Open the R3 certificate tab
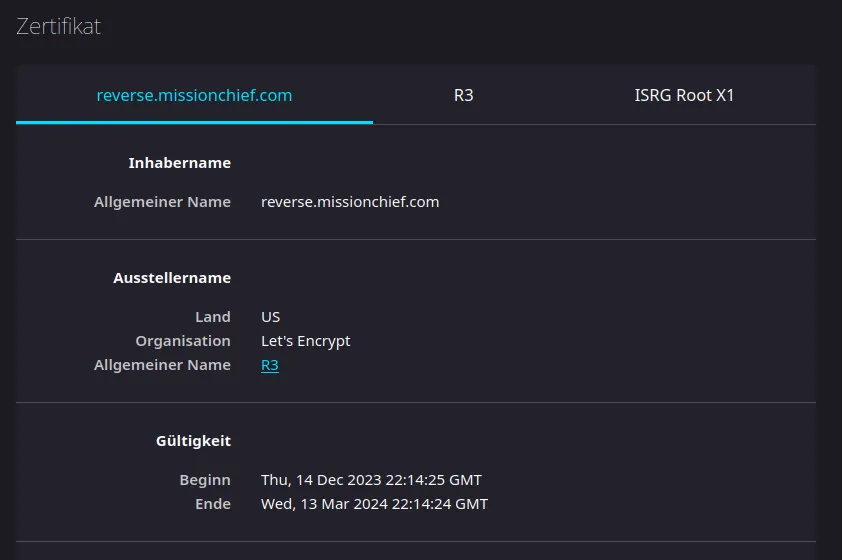This screenshot has width=842, height=560. (463, 96)
